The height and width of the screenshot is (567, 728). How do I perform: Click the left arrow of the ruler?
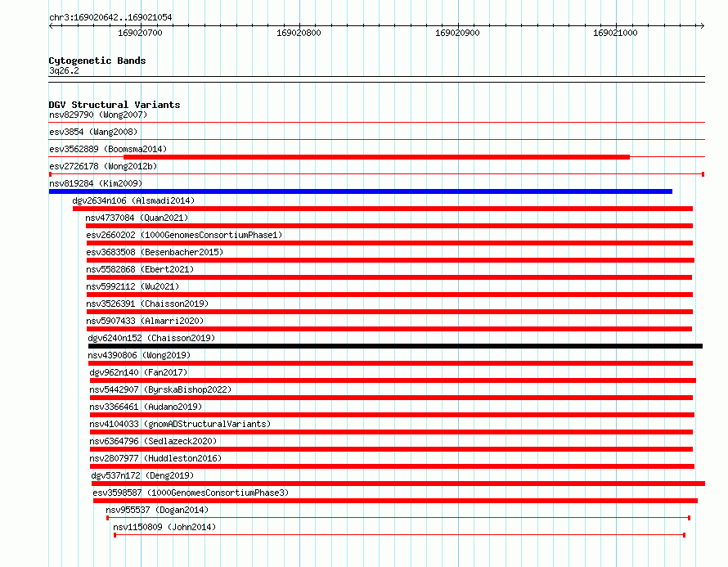(x=51, y=26)
